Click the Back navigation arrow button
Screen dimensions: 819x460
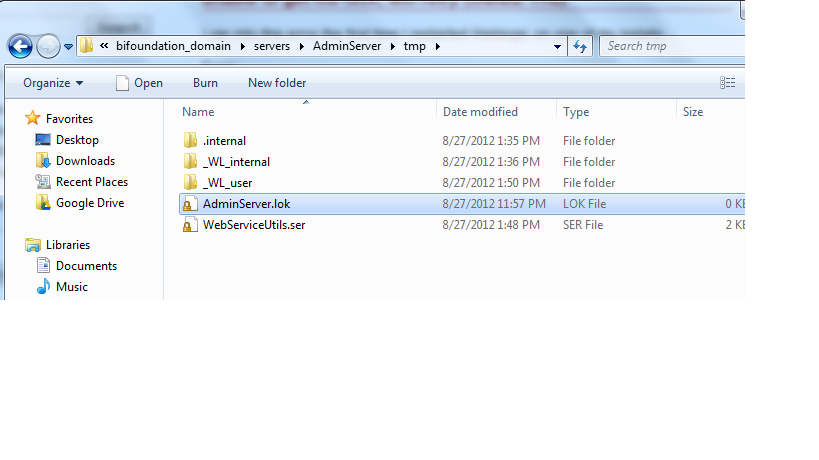tap(20, 46)
